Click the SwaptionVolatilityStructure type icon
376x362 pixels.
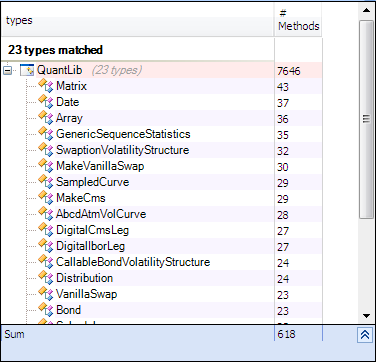coord(46,150)
